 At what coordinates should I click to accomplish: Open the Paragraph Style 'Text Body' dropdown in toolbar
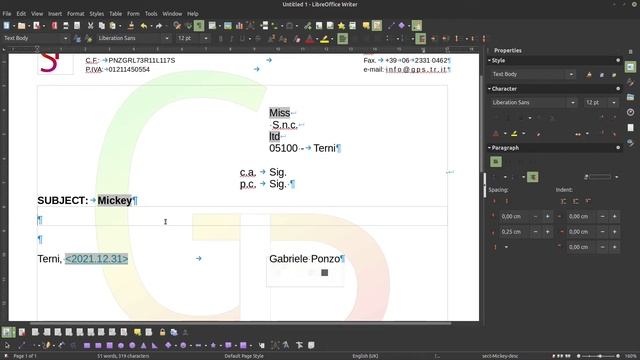[65, 38]
